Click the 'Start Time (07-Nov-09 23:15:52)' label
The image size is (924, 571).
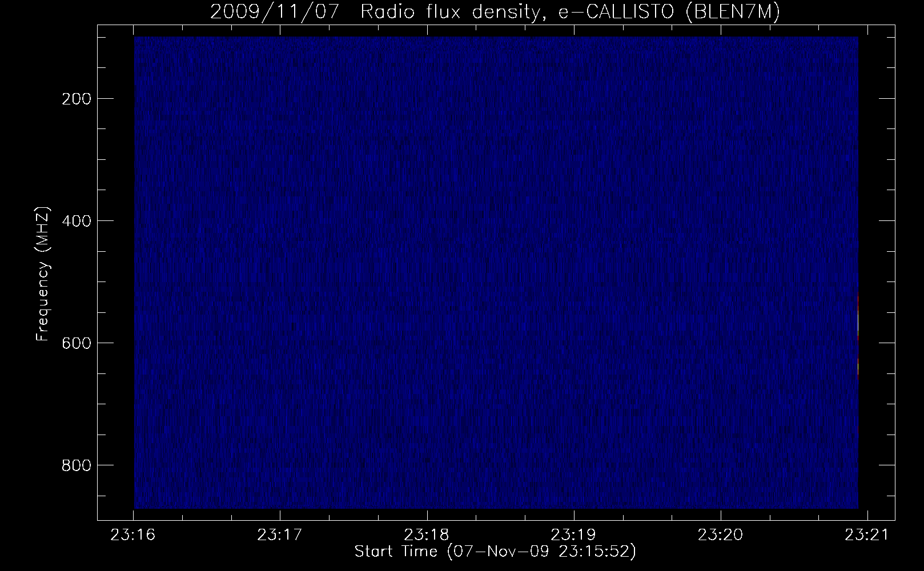pyautogui.click(x=495, y=552)
